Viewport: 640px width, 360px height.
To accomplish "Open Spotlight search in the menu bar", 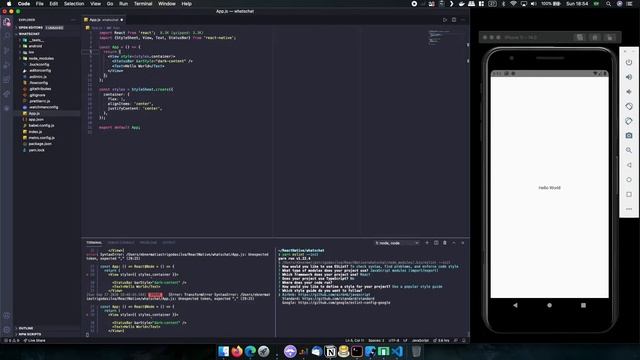I will (x=608, y=4).
